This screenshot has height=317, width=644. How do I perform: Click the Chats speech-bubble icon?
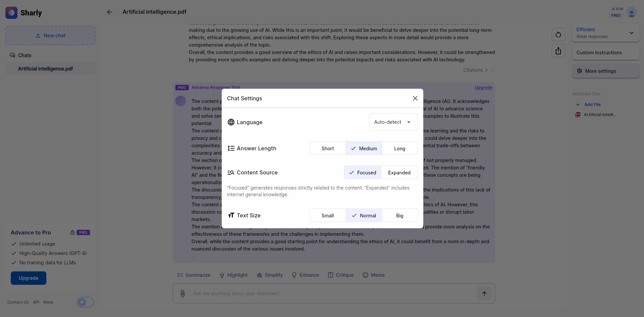pos(12,55)
